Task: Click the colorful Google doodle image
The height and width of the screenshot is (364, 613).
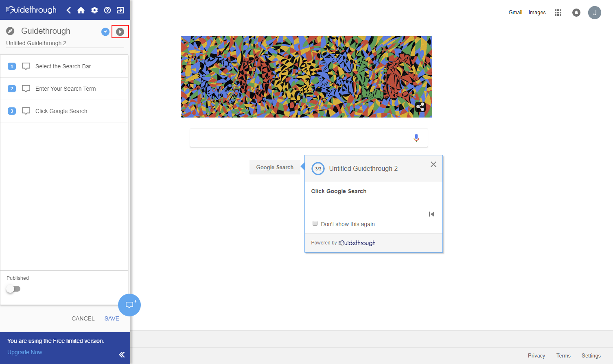Action: click(306, 77)
